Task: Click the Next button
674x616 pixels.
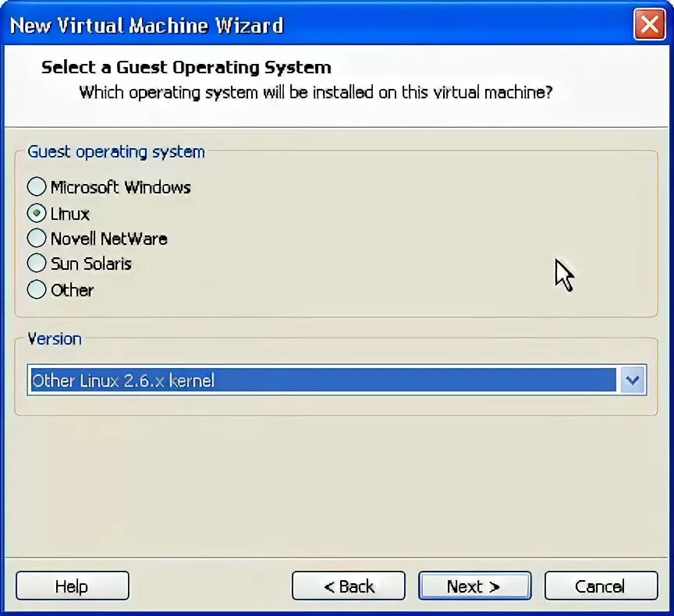Action: 474,586
